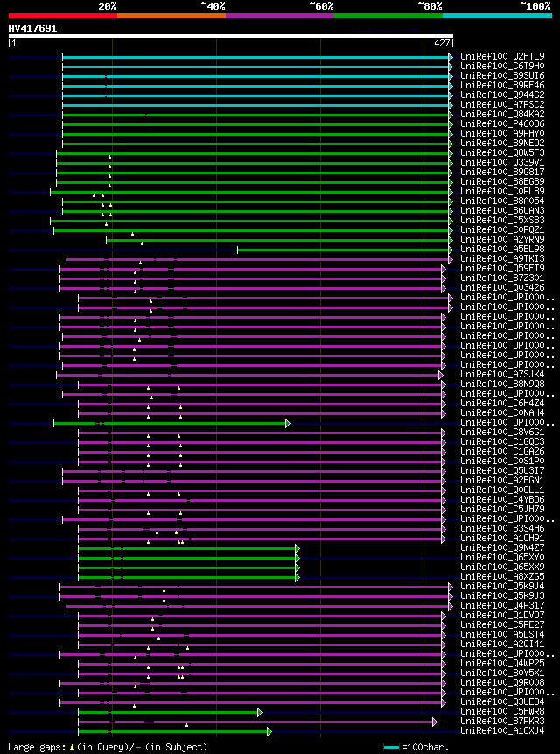Select the UniRef100_Q5U3I7 label
Image resolution: width=560 pixels, height=754 pixels.
coord(502,470)
